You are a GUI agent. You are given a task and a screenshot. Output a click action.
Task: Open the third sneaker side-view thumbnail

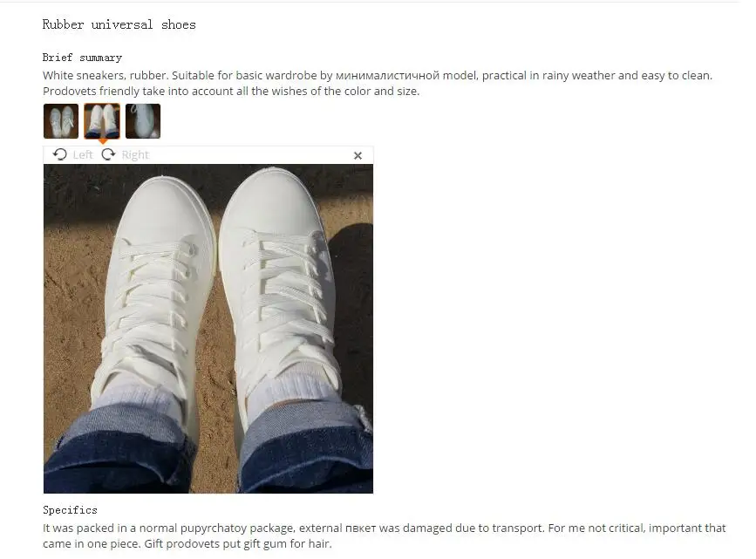coord(143,121)
